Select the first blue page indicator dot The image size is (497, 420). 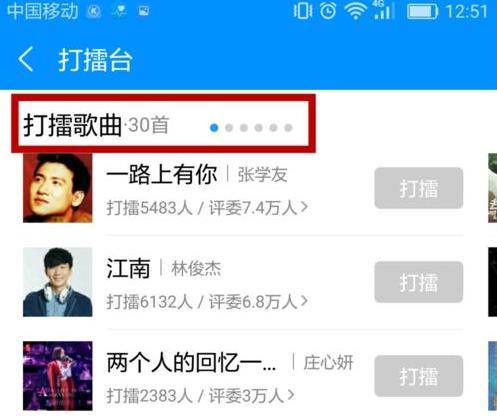point(214,128)
